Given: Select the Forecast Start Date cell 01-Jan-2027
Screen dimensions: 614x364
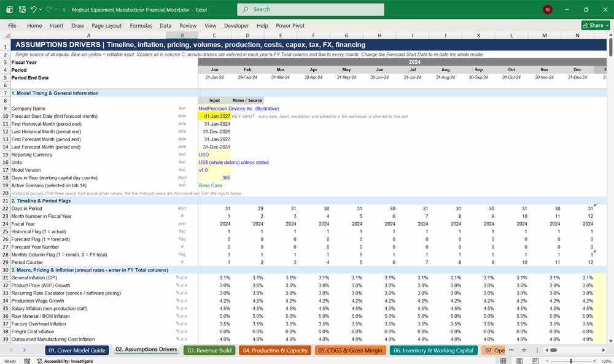Looking at the screenshot, I should tap(214, 116).
